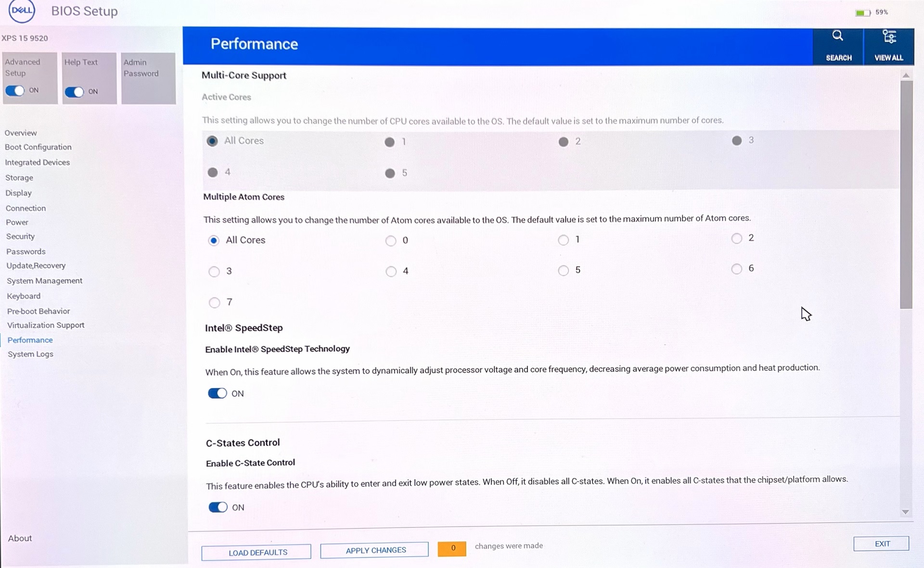Navigate to Security settings section

tap(21, 236)
